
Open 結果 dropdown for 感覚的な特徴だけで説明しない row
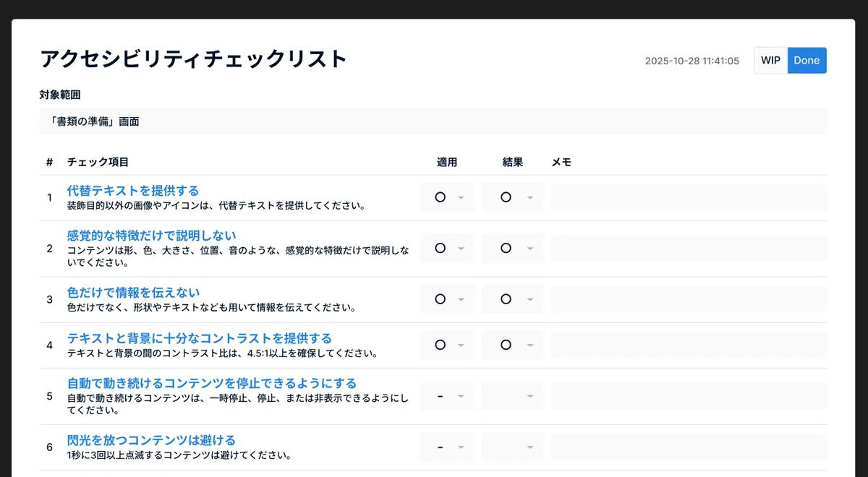[x=513, y=248]
